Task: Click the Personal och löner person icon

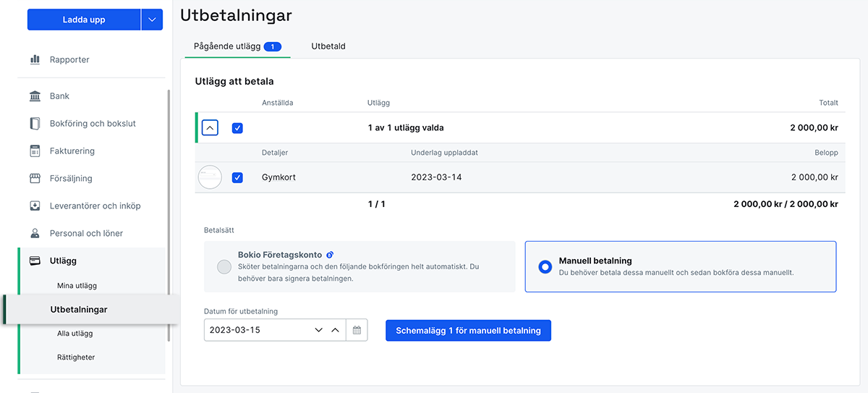Action: (35, 233)
